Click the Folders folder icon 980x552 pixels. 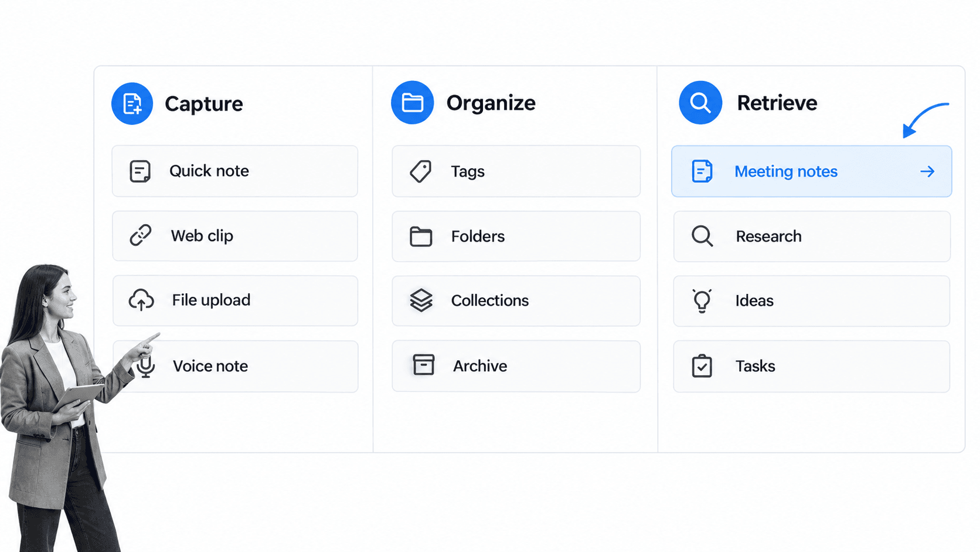[x=421, y=236]
